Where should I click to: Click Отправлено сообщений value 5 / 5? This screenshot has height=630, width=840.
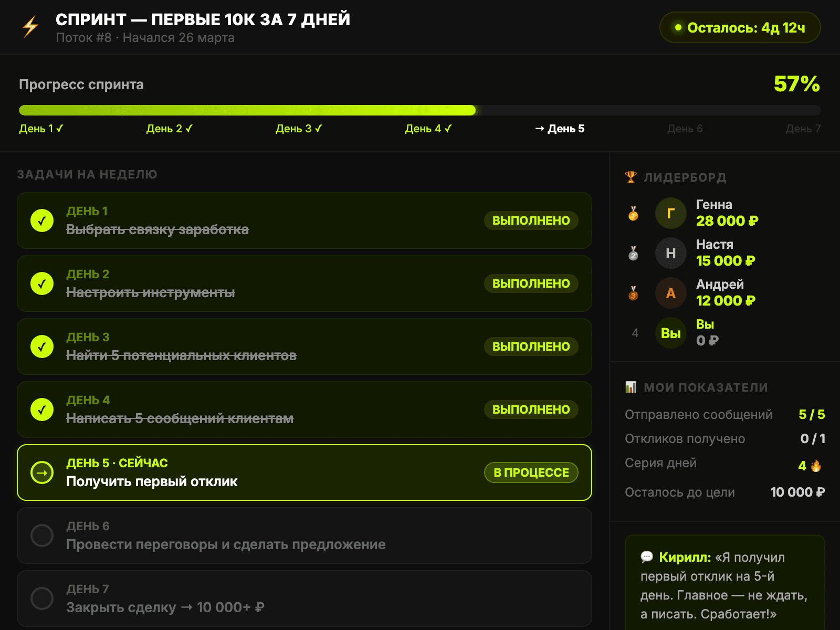(812, 415)
